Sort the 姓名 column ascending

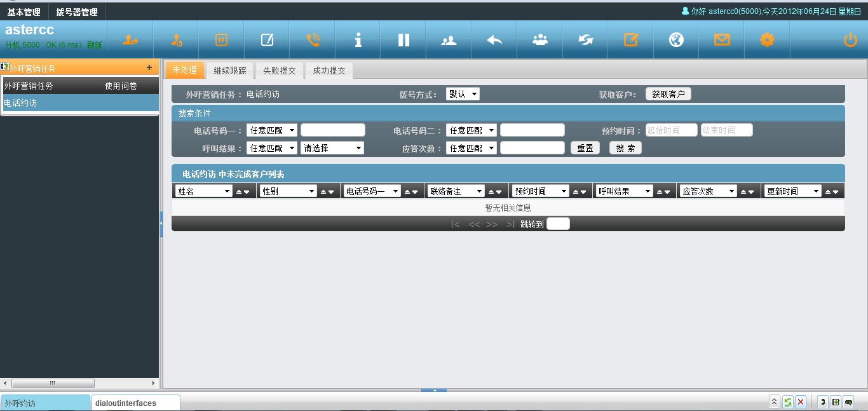(239, 192)
